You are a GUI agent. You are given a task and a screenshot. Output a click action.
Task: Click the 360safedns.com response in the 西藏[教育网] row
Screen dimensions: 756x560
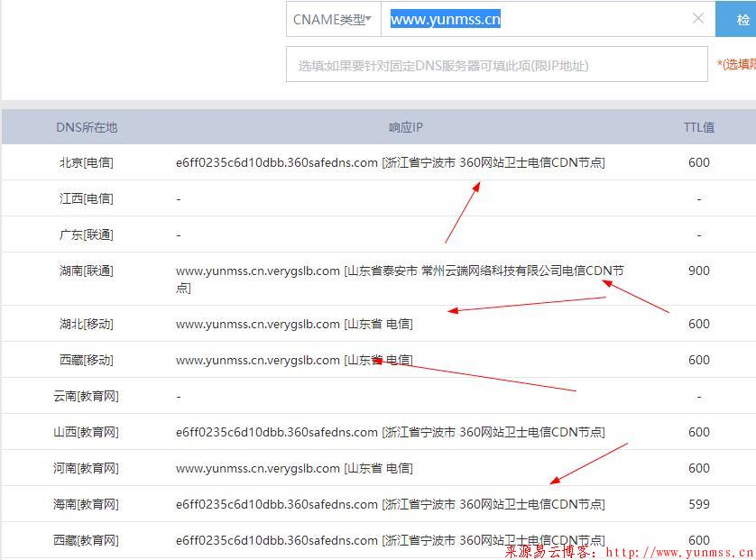tap(390, 541)
